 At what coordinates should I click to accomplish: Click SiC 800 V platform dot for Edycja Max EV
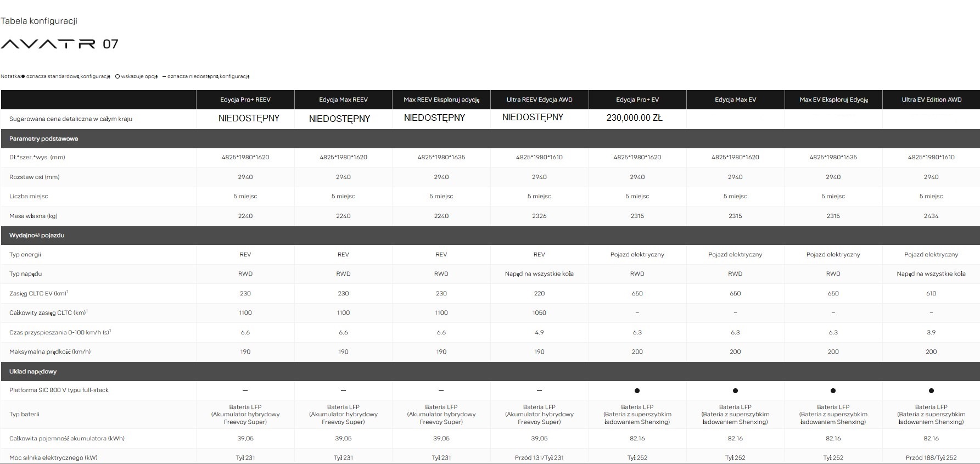735,390
